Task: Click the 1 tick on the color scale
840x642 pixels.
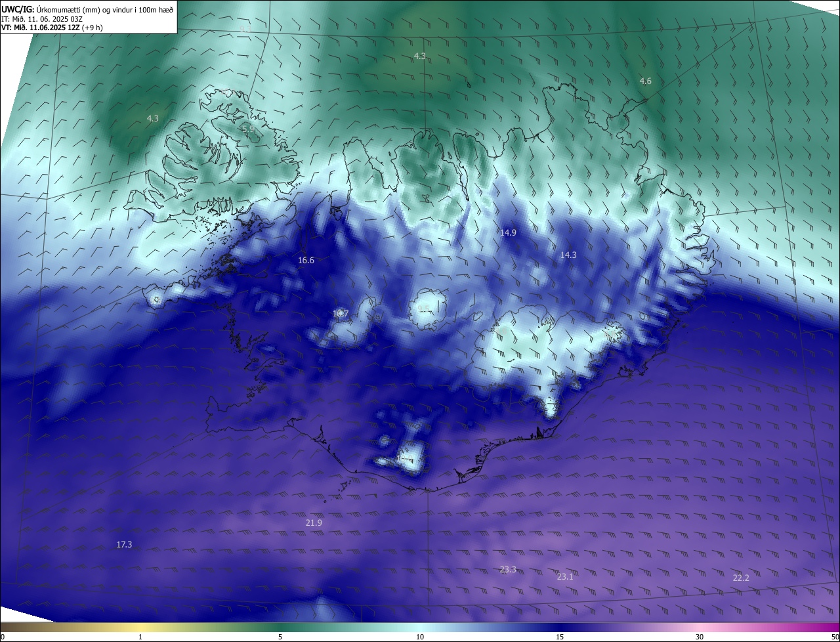Action: [140, 637]
